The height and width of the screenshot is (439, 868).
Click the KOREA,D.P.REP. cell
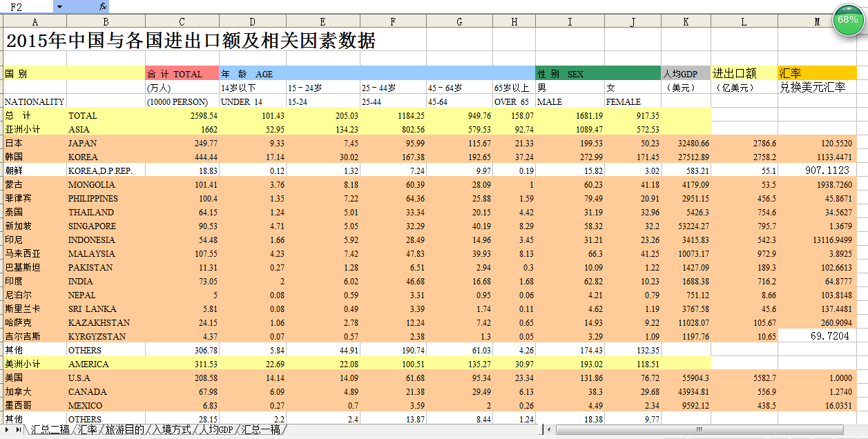(106, 170)
